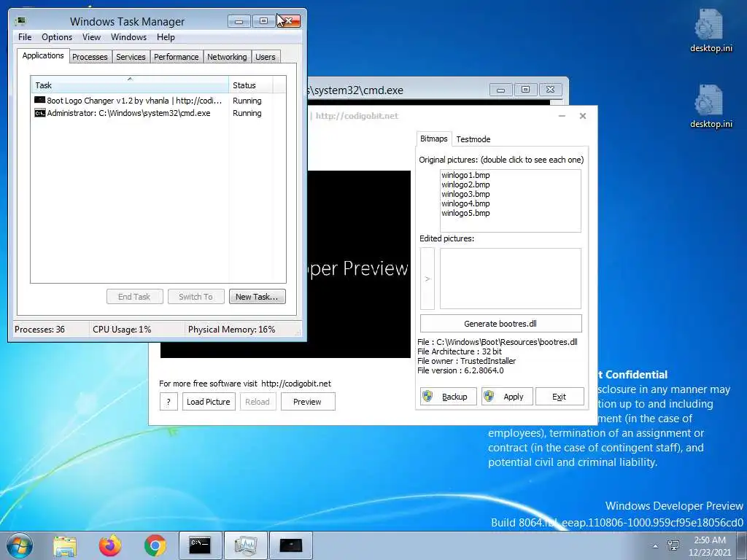Switch to Boot Logo Changer taskbar button

click(x=290, y=545)
